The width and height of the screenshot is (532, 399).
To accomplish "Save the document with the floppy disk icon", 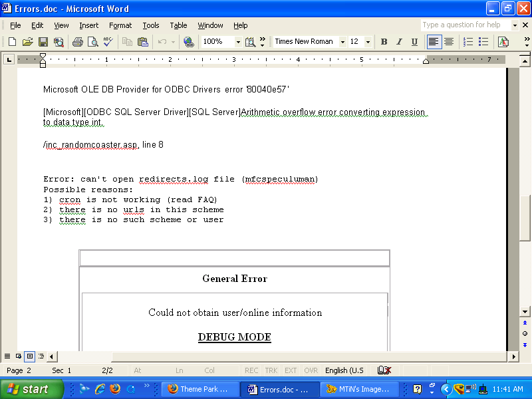I will click(43, 42).
